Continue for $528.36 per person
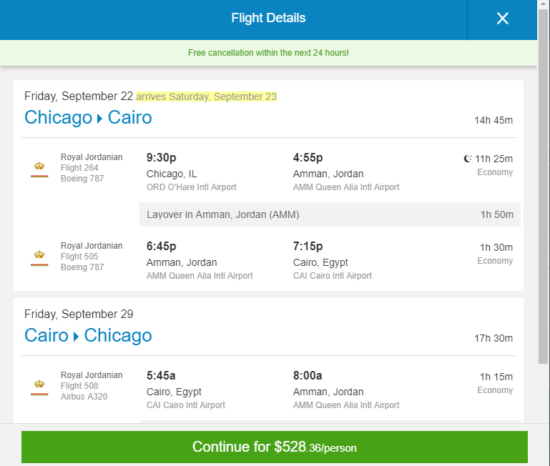The image size is (550, 466). click(274, 447)
